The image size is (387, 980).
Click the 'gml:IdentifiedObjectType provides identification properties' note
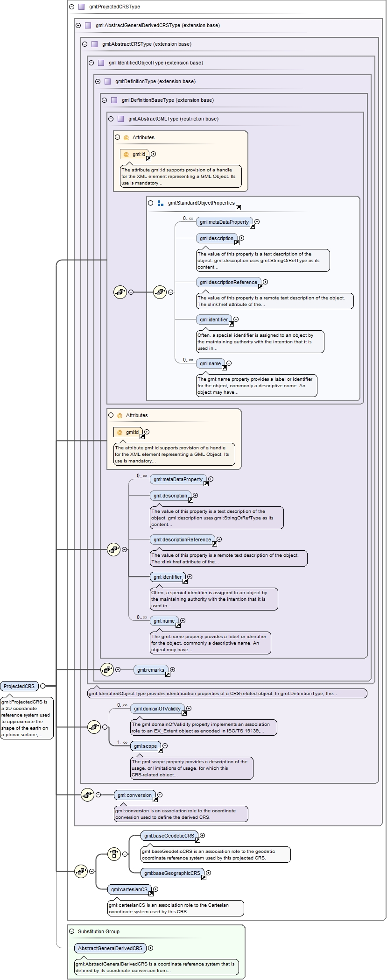coord(227,693)
